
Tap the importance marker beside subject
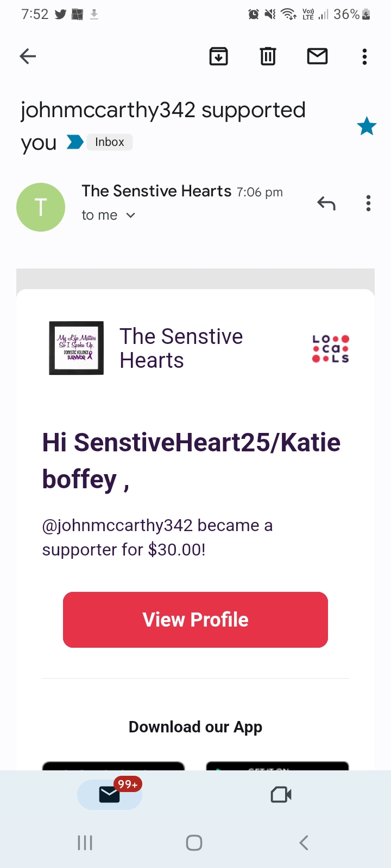(x=75, y=142)
